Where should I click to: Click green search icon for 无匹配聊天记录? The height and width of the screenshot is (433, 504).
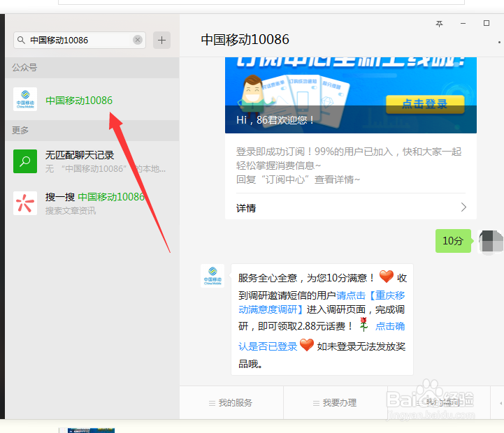pyautogui.click(x=25, y=161)
